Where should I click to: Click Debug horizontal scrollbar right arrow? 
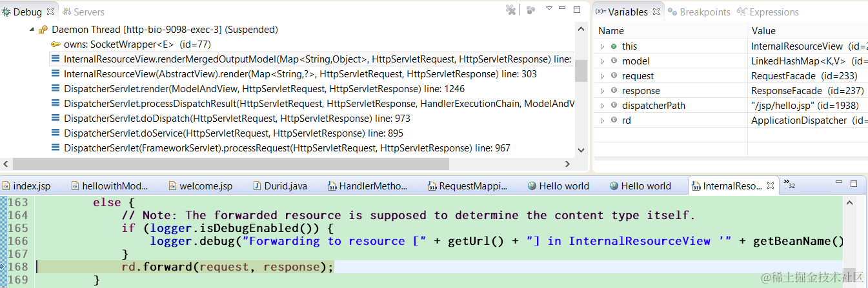point(567,164)
